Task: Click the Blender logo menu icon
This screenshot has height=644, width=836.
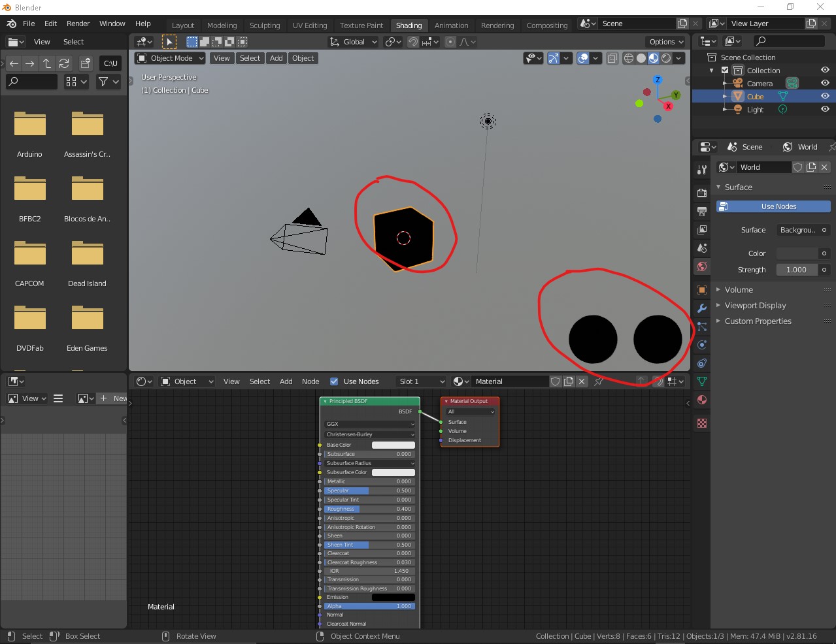Action: point(11,24)
